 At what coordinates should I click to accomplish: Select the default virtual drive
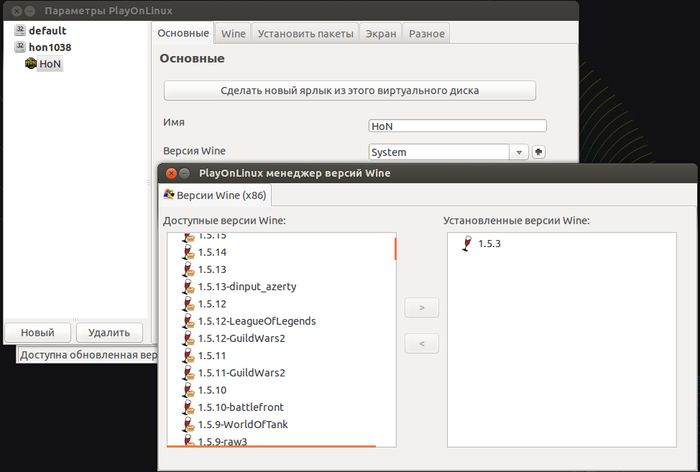pyautogui.click(x=47, y=30)
